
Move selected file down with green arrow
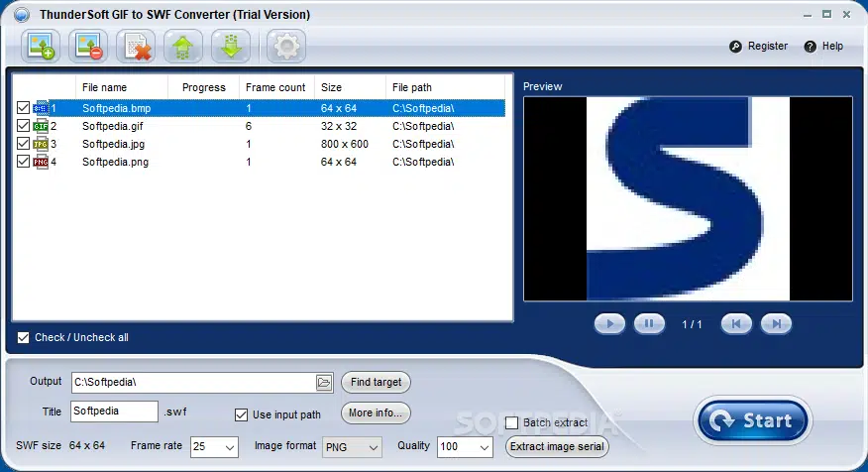(x=231, y=46)
